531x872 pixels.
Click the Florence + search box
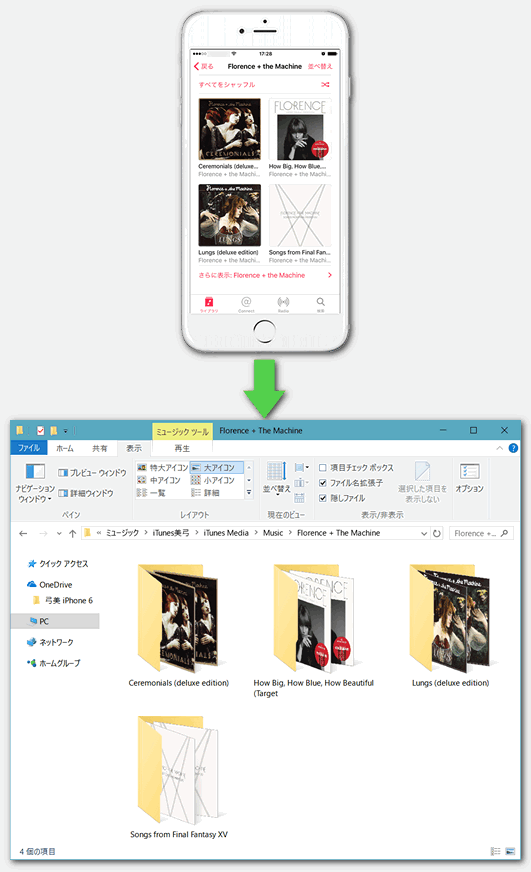click(x=481, y=533)
